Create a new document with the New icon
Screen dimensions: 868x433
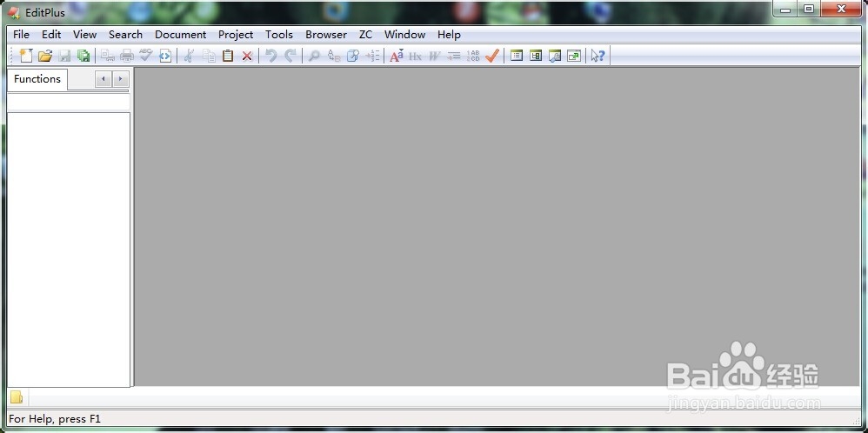[25, 56]
